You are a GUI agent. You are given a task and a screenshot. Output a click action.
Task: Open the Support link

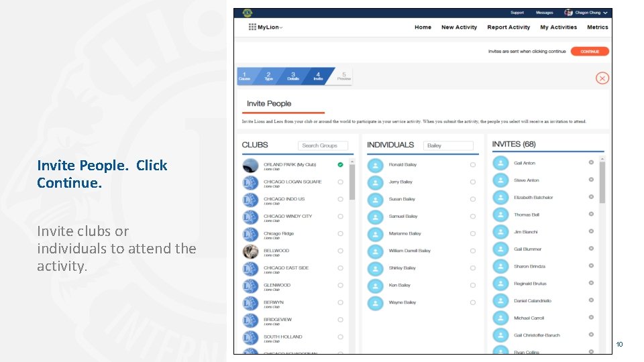click(x=517, y=13)
